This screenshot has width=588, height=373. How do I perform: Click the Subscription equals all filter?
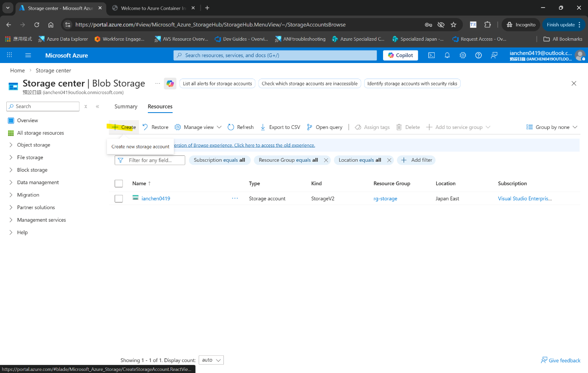tap(219, 160)
